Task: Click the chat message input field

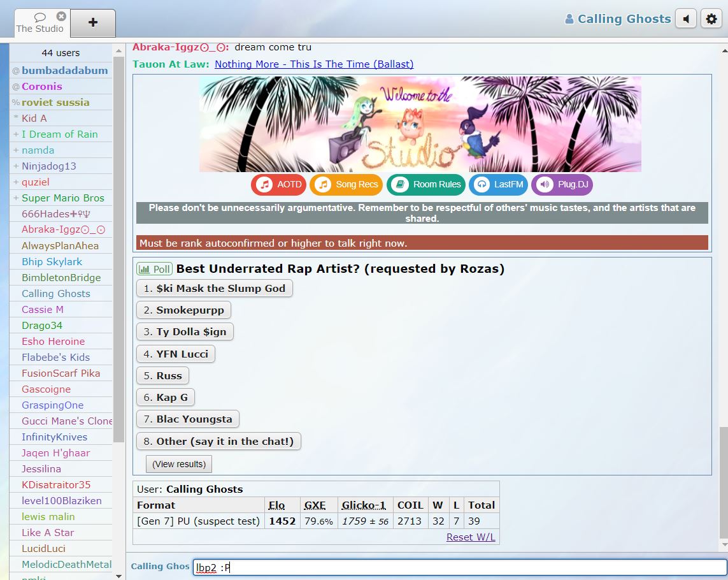Action: [459, 567]
